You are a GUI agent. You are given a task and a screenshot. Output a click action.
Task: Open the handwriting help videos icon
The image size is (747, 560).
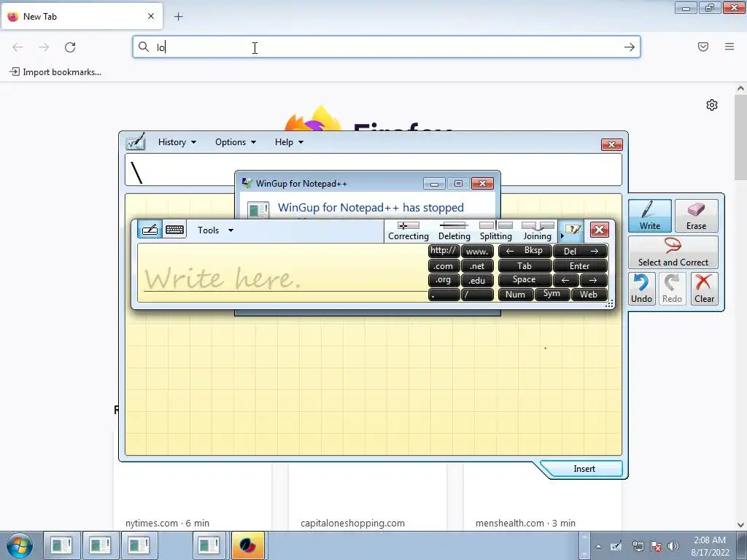(572, 230)
